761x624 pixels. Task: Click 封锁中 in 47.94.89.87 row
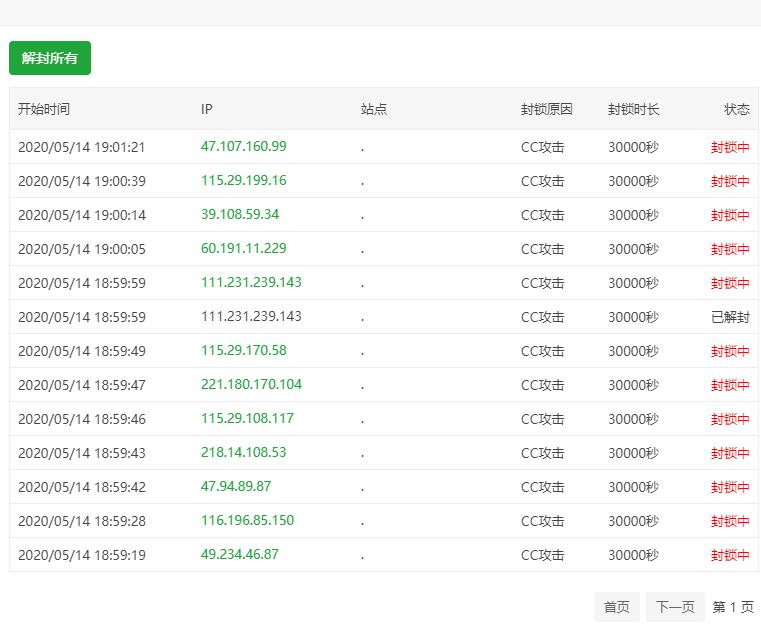[730, 487]
